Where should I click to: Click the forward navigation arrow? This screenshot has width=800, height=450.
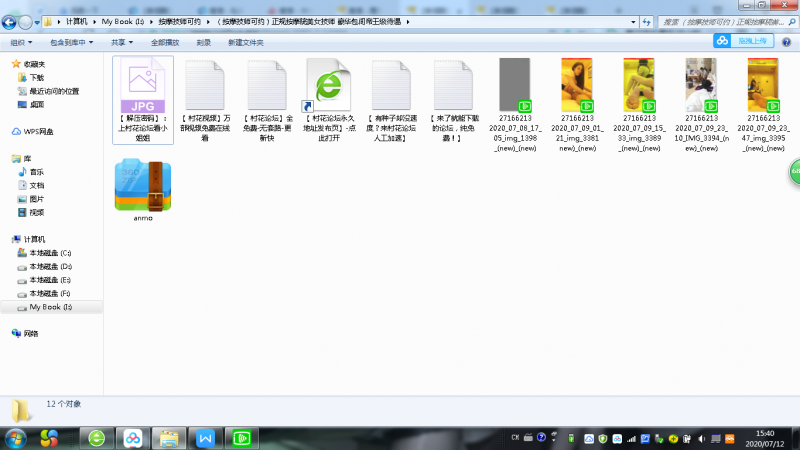click(x=25, y=22)
